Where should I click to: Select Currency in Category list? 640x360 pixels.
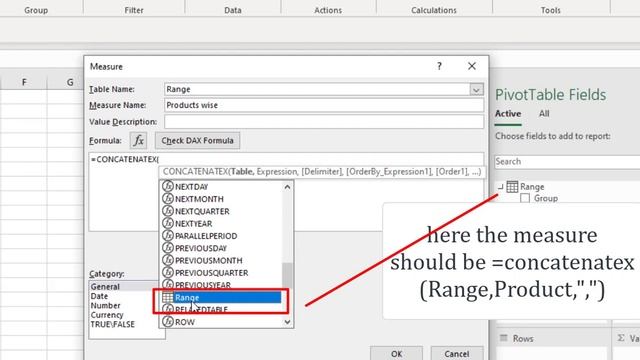pyautogui.click(x=107, y=315)
